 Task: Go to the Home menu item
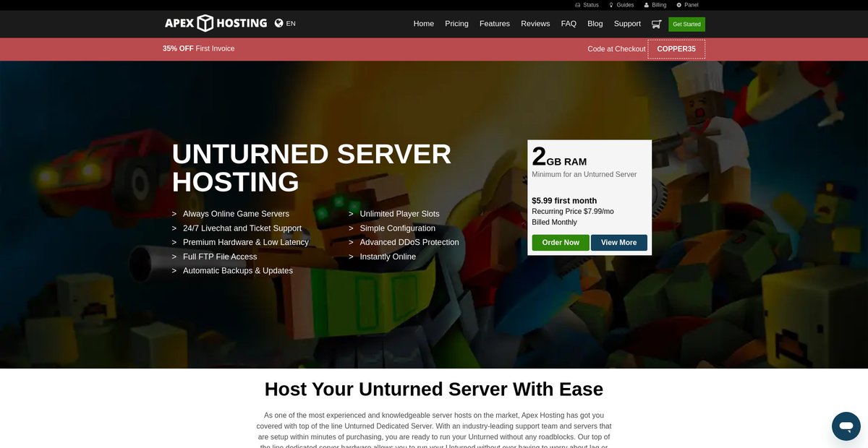(424, 24)
